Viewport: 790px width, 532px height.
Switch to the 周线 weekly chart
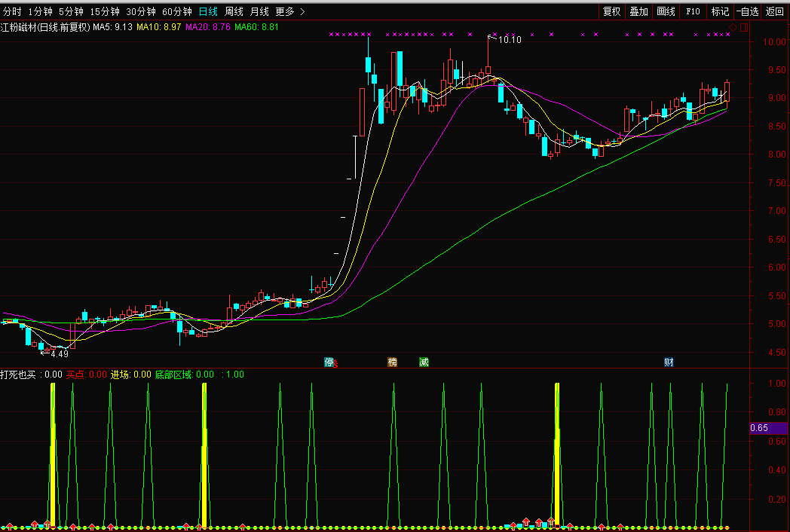coord(234,11)
